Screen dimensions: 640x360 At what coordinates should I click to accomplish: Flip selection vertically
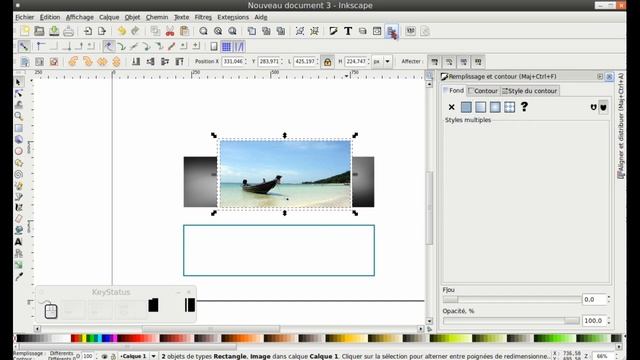(116, 62)
